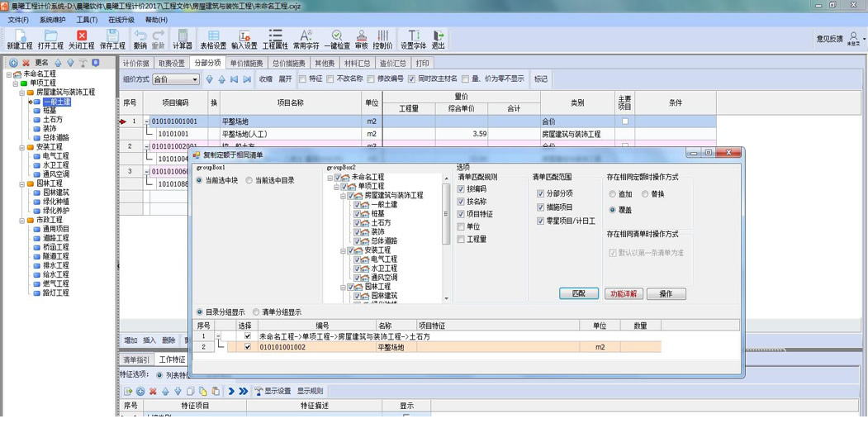Open the 组价方式 合价 dropdown

click(194, 79)
